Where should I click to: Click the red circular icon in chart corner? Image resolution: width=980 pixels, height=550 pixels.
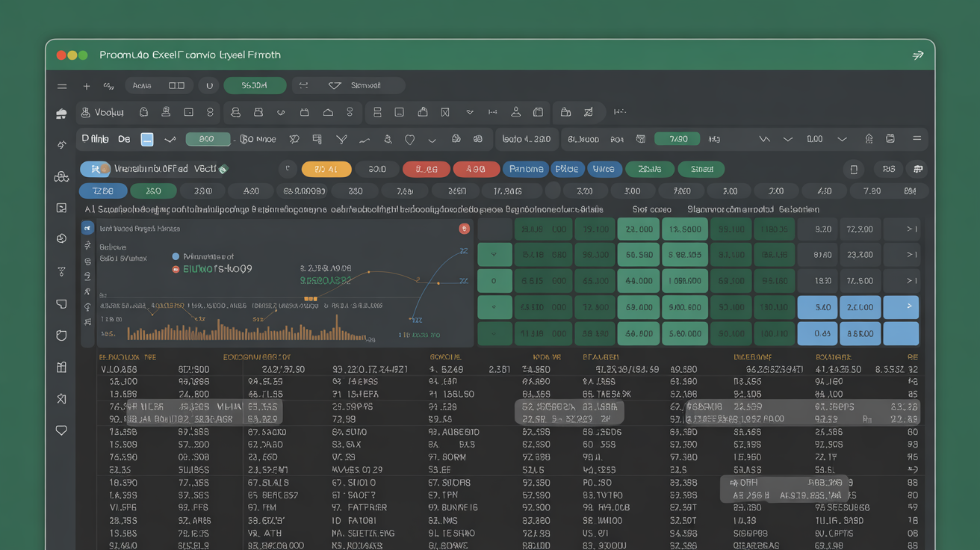pos(464,229)
